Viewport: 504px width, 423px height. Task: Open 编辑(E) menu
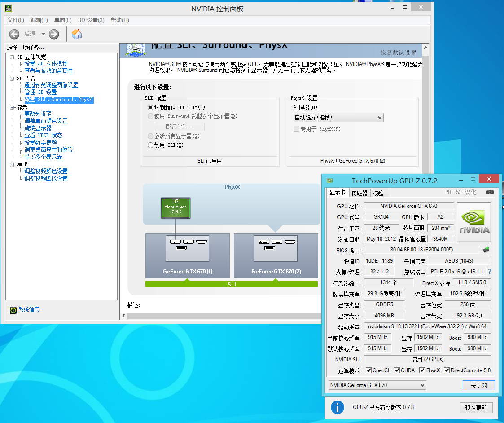point(39,20)
